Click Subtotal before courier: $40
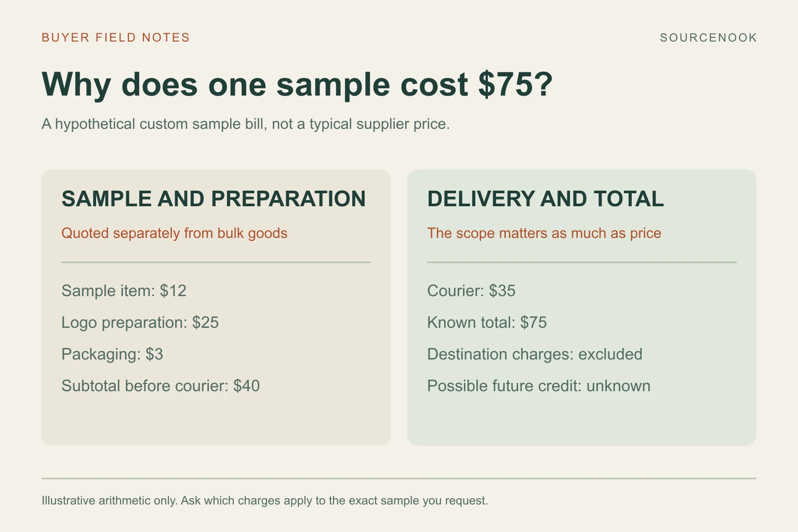Image resolution: width=798 pixels, height=532 pixels. point(161,386)
